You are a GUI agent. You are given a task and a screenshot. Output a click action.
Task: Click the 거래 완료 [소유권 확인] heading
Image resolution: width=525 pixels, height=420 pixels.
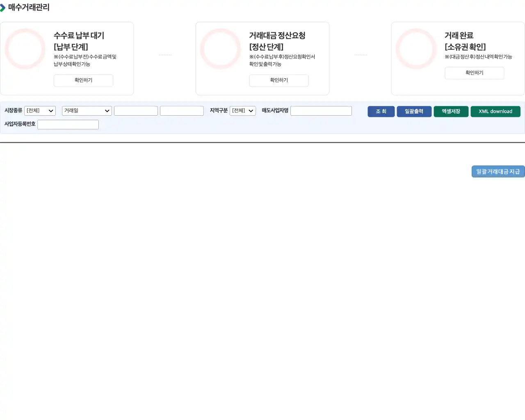pos(465,41)
